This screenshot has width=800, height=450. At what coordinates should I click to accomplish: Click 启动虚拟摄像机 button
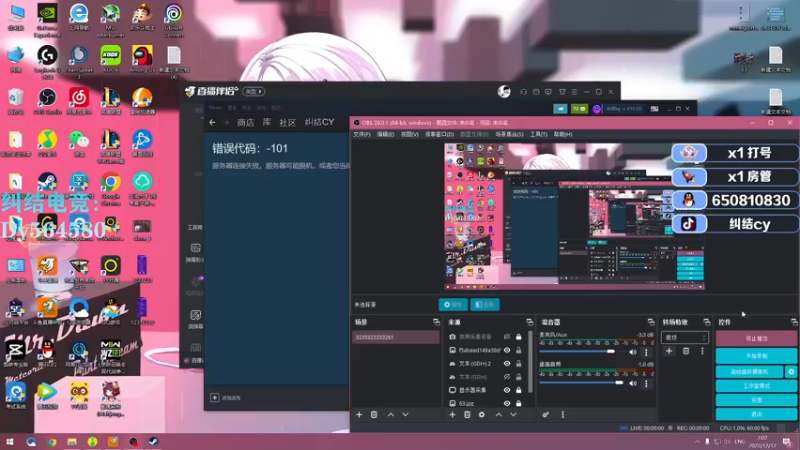(x=749, y=372)
